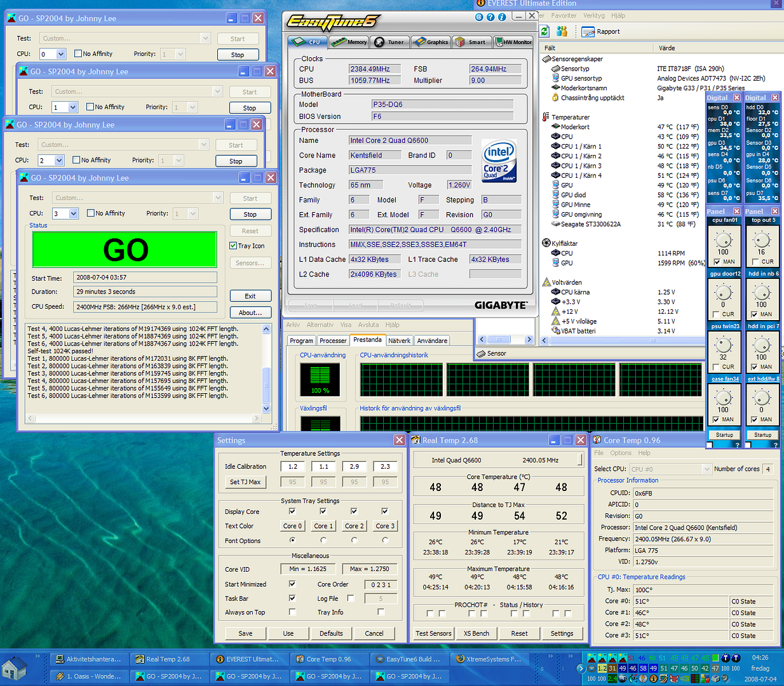Open Select CPU dropdown in Core Temp
784x686 pixels.
(706, 469)
